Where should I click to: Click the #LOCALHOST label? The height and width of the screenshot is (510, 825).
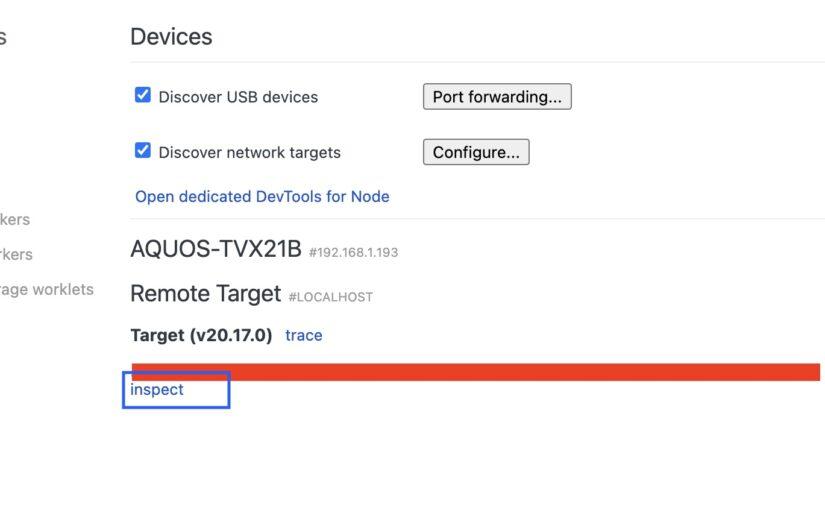[330, 297]
